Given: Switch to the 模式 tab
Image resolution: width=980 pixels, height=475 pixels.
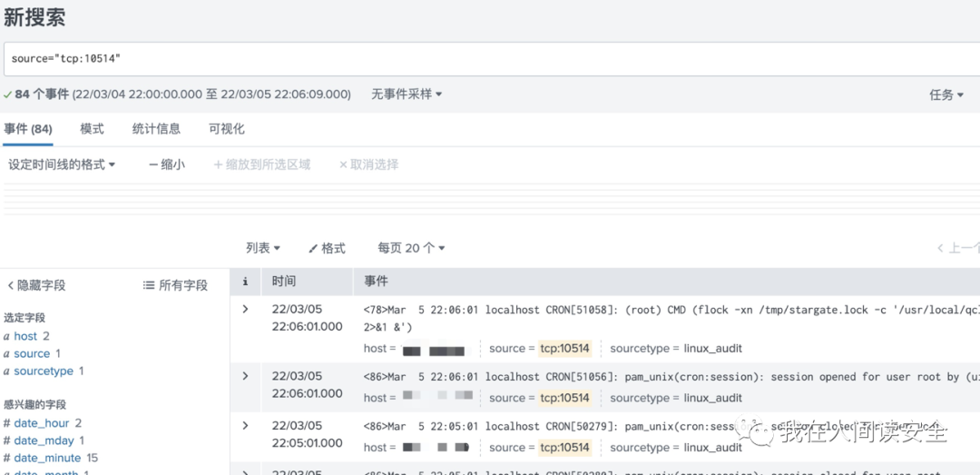Looking at the screenshot, I should click(92, 130).
